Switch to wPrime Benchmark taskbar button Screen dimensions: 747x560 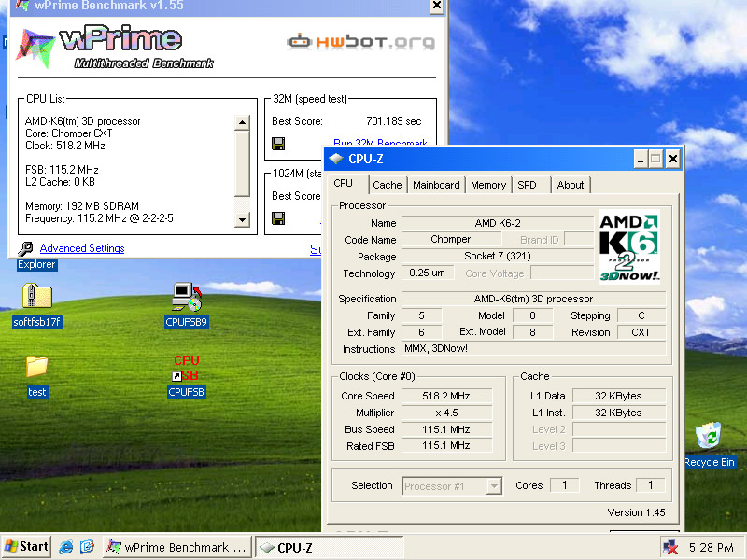tap(176, 547)
